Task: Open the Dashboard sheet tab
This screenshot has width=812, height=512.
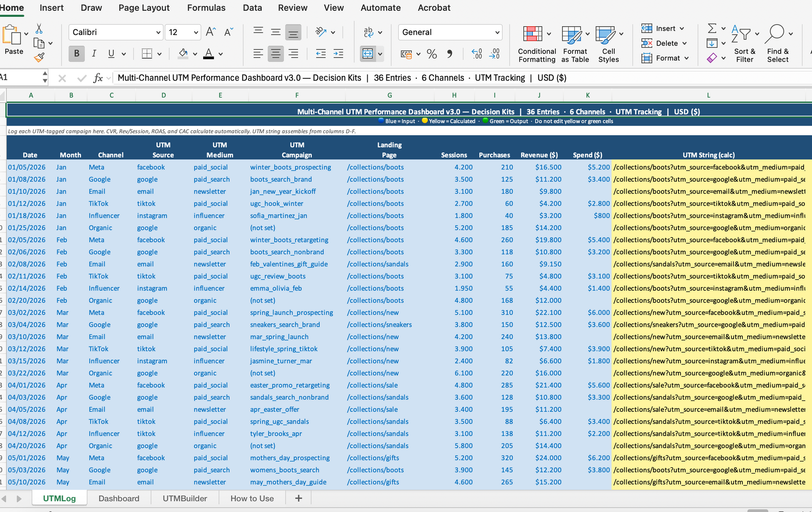Action: click(x=119, y=498)
